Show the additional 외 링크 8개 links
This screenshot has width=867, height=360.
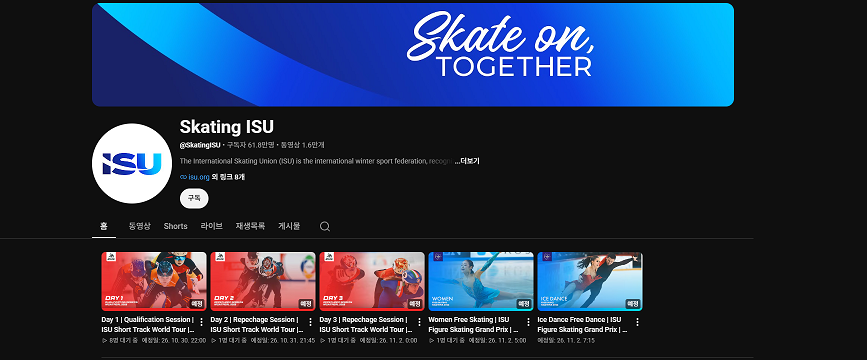[x=228, y=177]
